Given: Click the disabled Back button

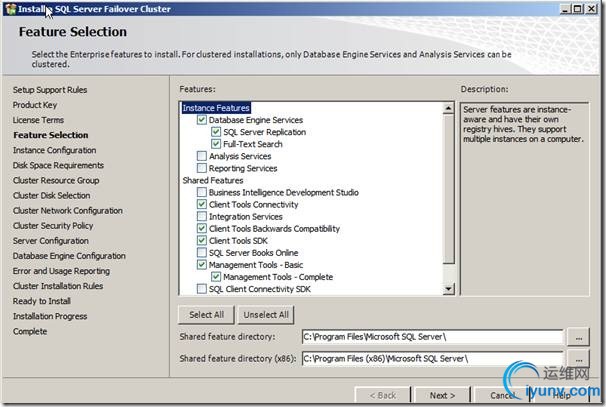Looking at the screenshot, I should click(383, 395).
